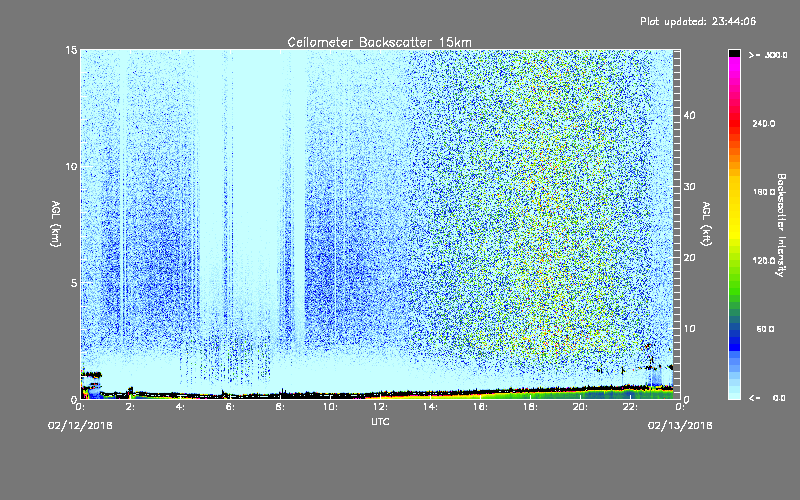Click the 'Plot updated: 23:44:06' timestamp
This screenshot has height=500, width=800.
click(x=698, y=21)
